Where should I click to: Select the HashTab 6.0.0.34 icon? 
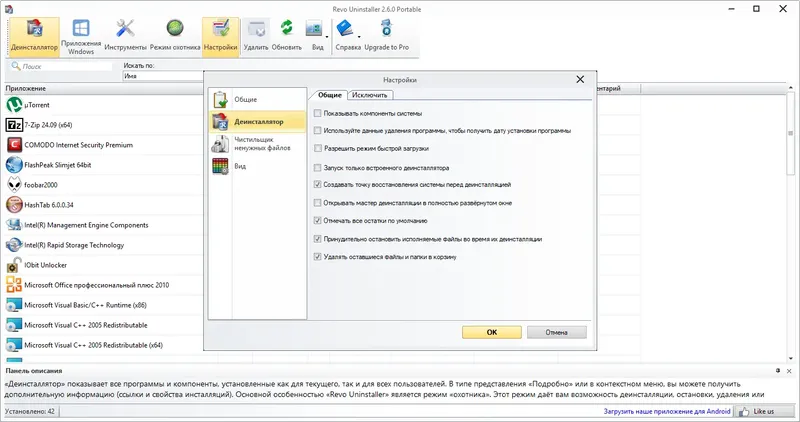pyautogui.click(x=14, y=205)
